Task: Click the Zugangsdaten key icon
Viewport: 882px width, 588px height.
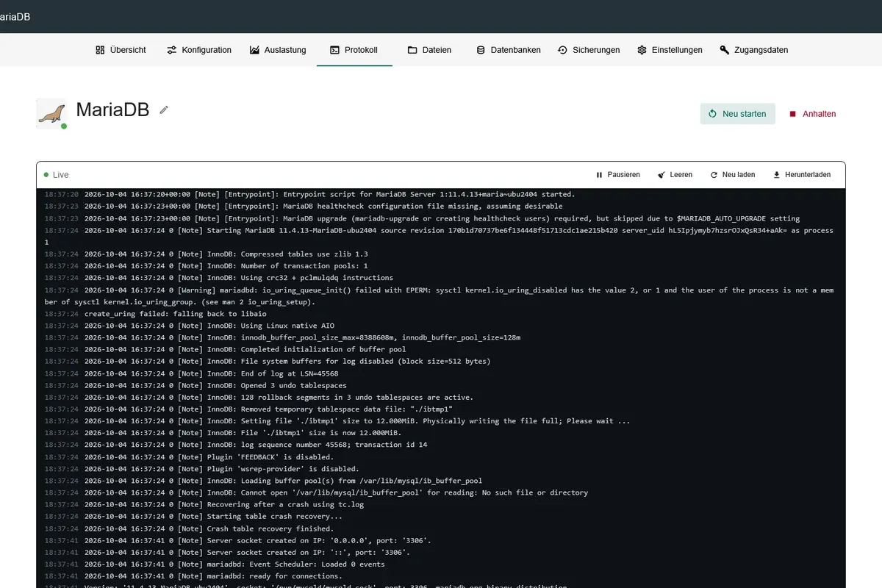Action: tap(724, 50)
